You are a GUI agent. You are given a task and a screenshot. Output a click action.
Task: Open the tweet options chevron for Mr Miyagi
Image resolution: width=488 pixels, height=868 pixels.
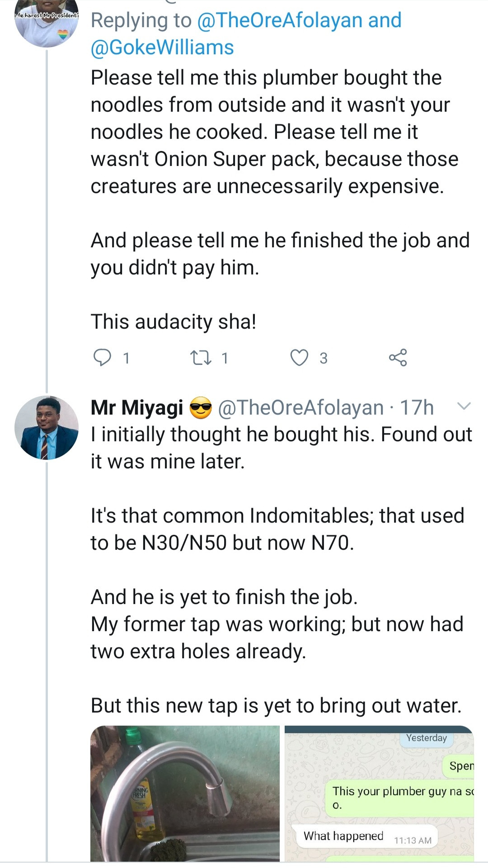(x=464, y=406)
